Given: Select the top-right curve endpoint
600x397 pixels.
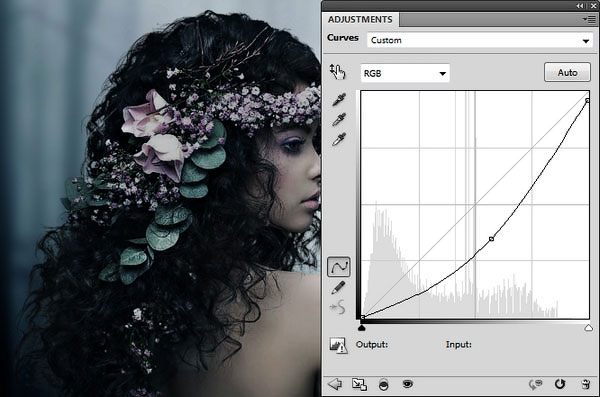Looking at the screenshot, I should (x=588, y=100).
